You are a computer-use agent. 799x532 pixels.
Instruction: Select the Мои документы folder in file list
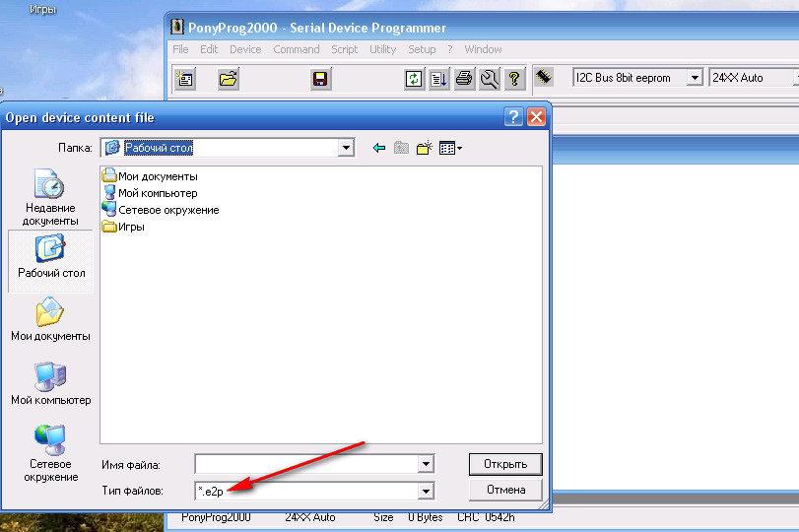150,176
